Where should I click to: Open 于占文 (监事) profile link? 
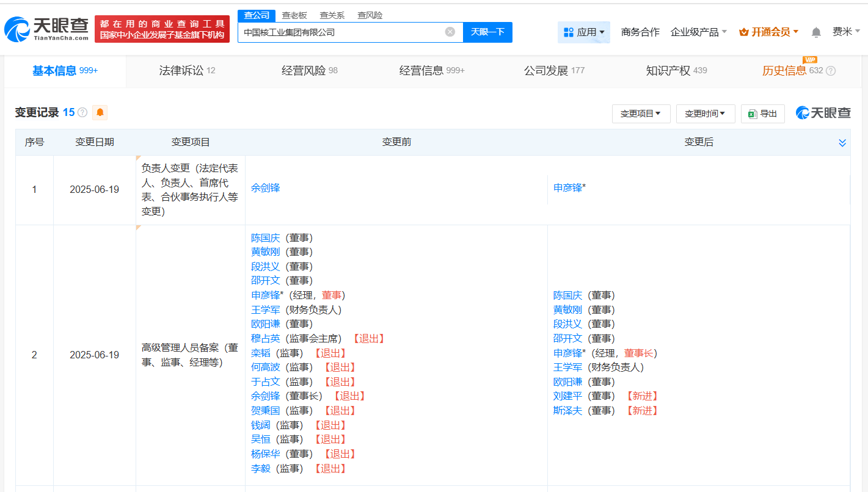pos(266,382)
